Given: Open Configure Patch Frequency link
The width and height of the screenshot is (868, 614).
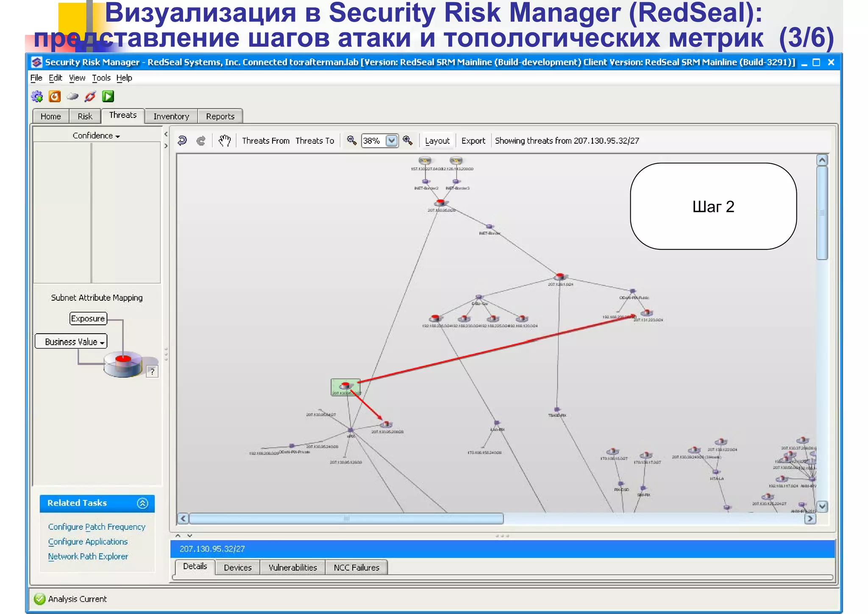Looking at the screenshot, I should coord(97,527).
